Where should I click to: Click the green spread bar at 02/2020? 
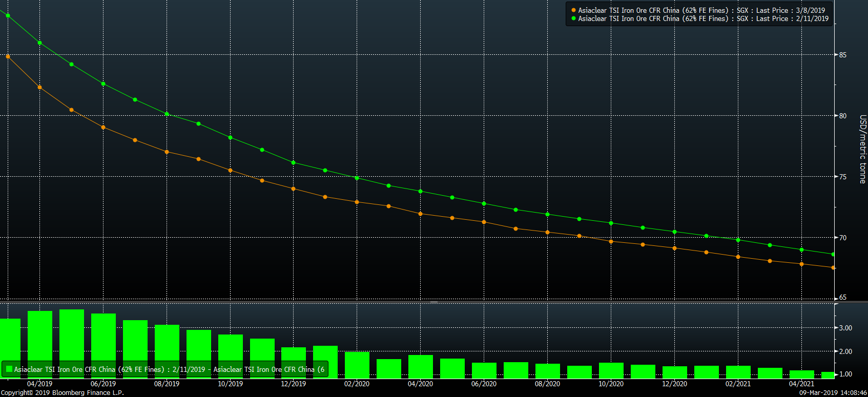point(357,365)
